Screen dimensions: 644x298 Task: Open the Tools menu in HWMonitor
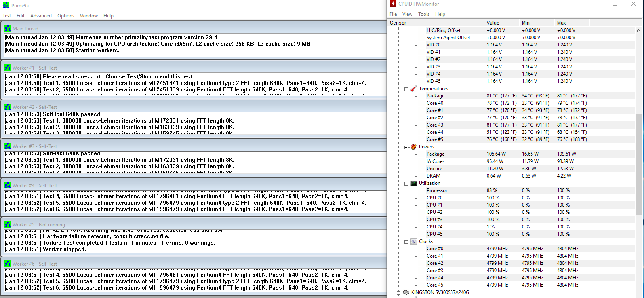pos(424,14)
